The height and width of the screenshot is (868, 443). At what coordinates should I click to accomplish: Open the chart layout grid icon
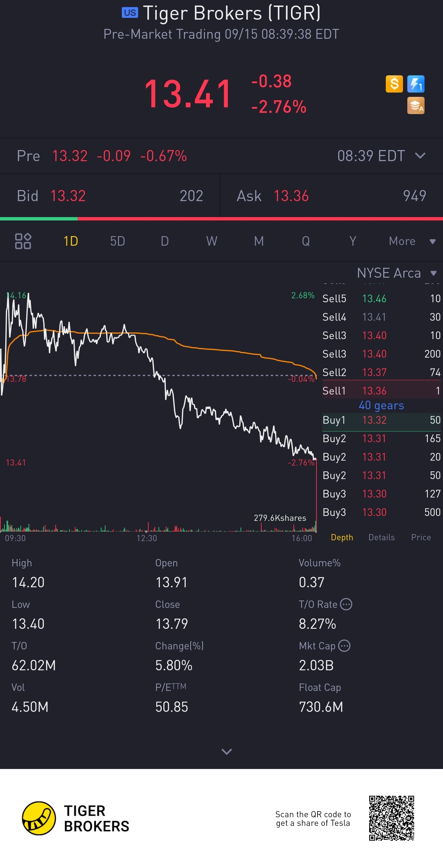(x=23, y=241)
